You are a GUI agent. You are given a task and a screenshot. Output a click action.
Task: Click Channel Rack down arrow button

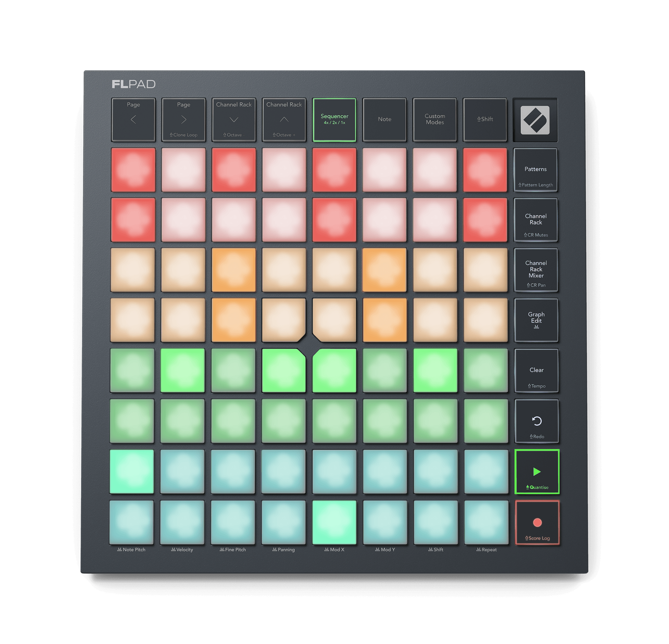(234, 120)
